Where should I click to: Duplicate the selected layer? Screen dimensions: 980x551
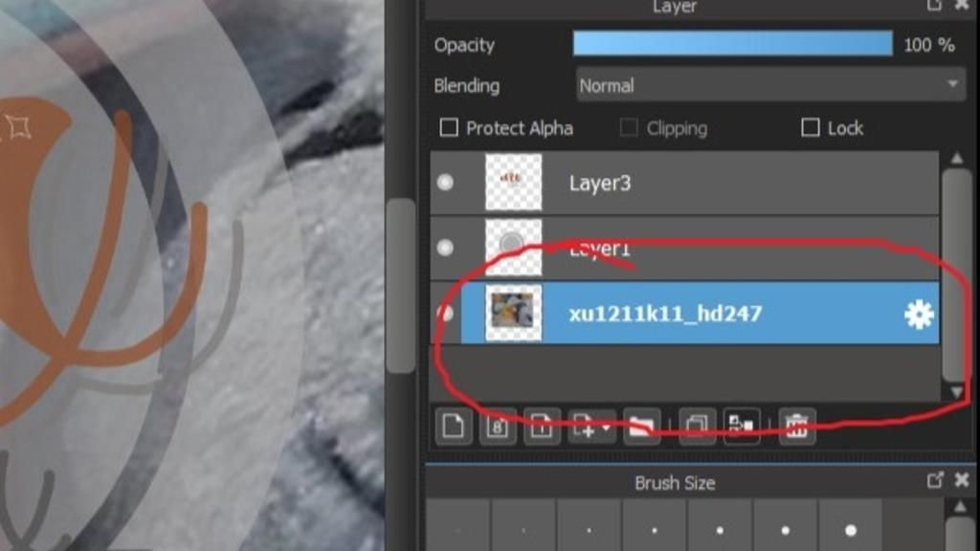[x=697, y=427]
